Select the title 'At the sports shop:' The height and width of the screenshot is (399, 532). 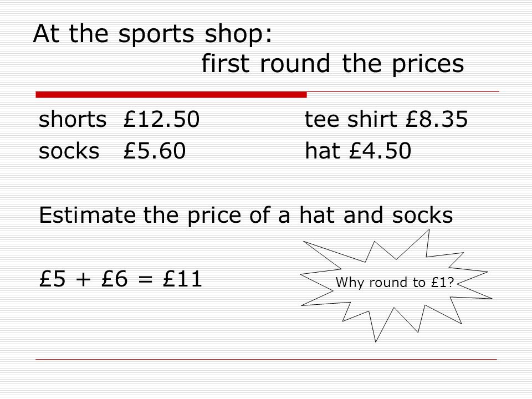click(x=153, y=34)
